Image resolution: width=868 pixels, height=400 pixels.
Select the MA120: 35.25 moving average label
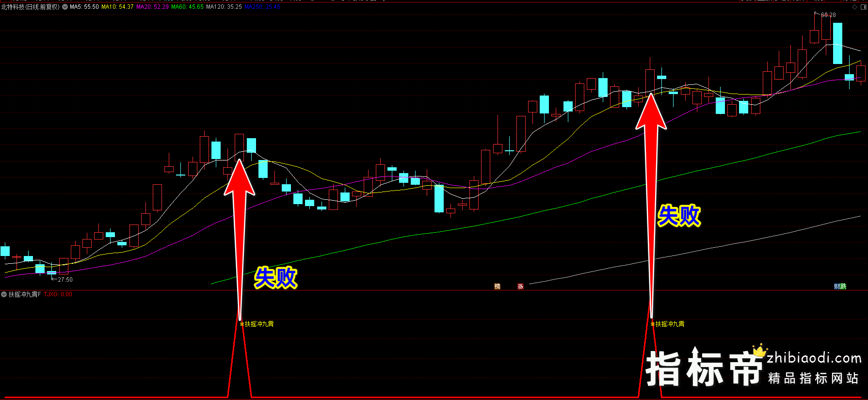[224, 7]
